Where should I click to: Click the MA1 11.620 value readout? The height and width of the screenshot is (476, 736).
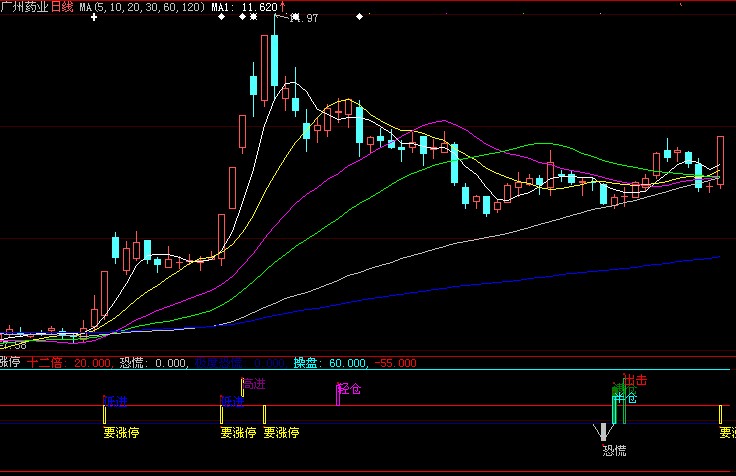(242, 7)
